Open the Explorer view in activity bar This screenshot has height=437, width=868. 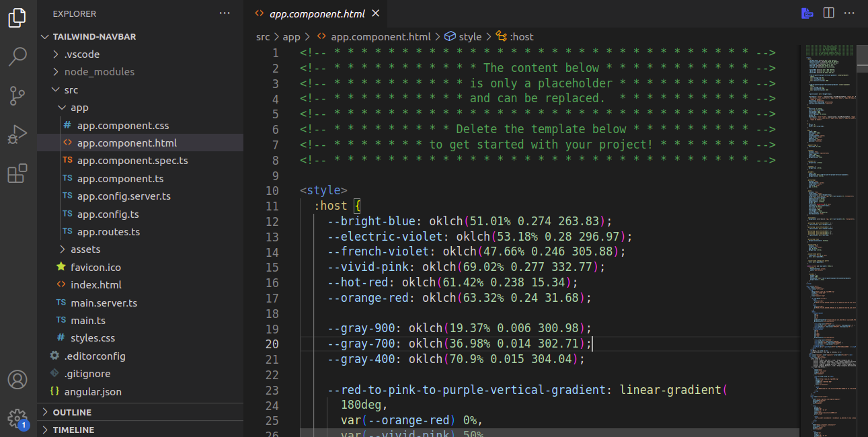point(17,18)
